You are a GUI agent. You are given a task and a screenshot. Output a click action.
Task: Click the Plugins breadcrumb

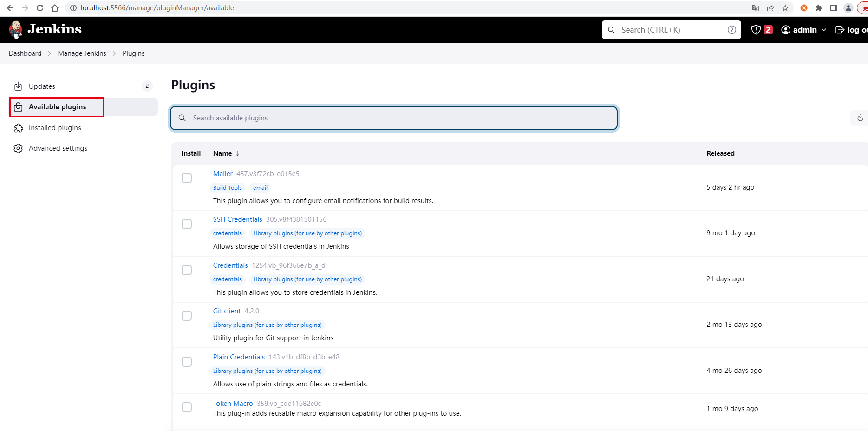134,53
